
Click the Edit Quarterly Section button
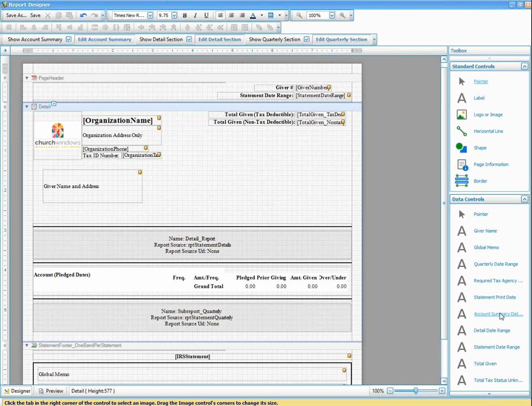tap(341, 39)
